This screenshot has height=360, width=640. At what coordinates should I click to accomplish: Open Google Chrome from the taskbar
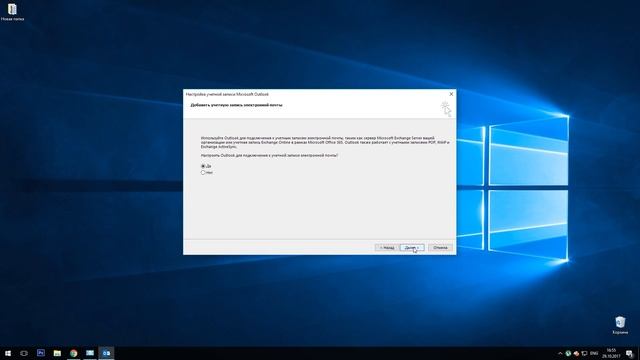pyautogui.click(x=73, y=353)
